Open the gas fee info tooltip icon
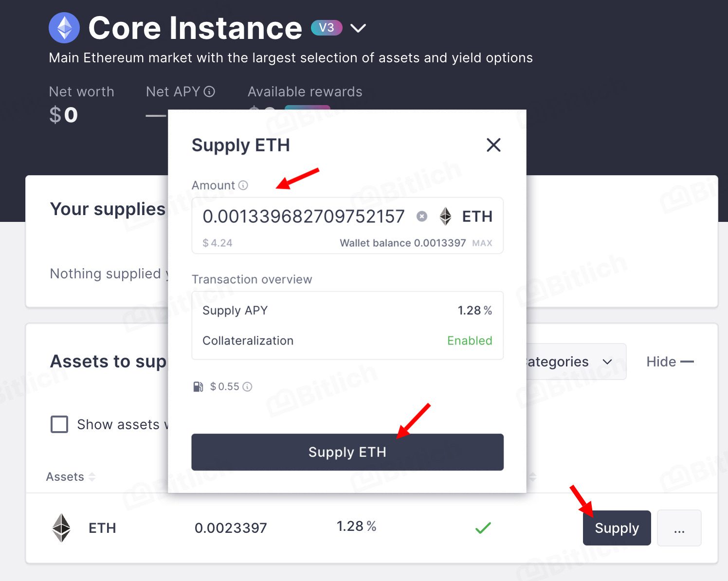 pos(247,387)
